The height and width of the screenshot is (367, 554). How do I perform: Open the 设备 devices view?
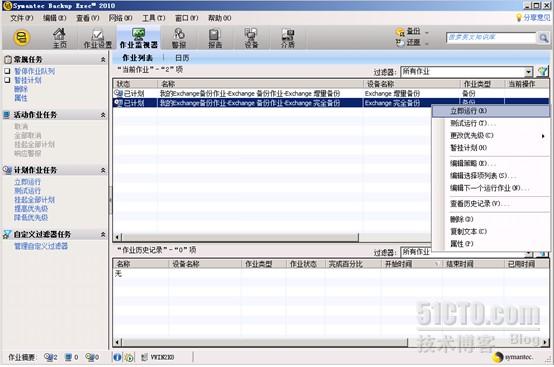(x=251, y=38)
